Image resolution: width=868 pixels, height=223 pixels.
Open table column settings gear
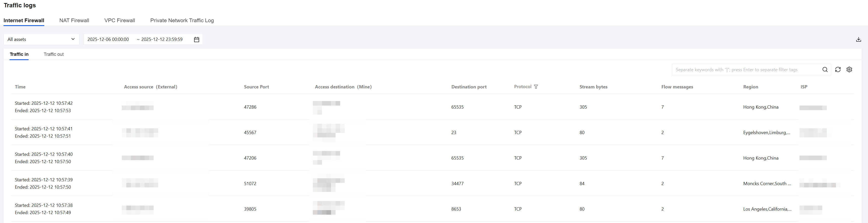coord(849,70)
